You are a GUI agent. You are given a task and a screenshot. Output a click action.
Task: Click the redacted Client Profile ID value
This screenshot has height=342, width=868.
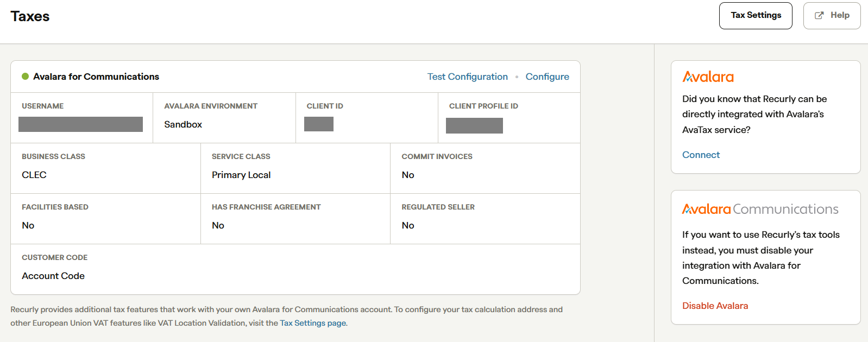click(474, 125)
